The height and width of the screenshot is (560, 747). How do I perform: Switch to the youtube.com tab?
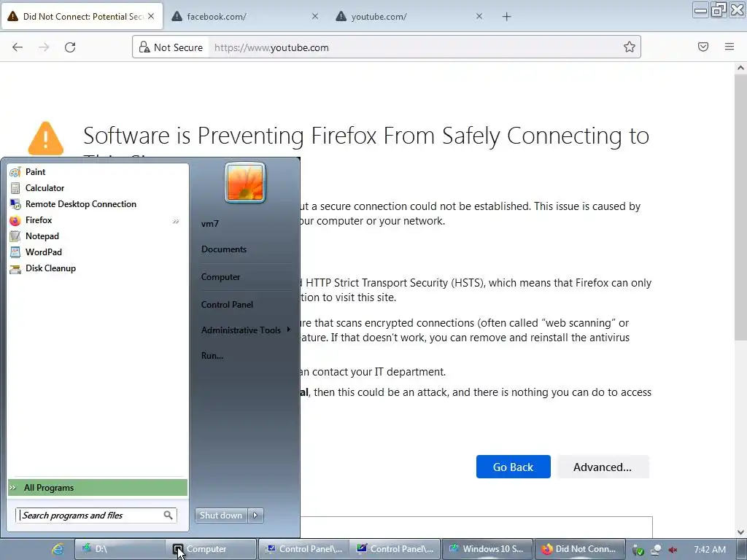click(410, 17)
